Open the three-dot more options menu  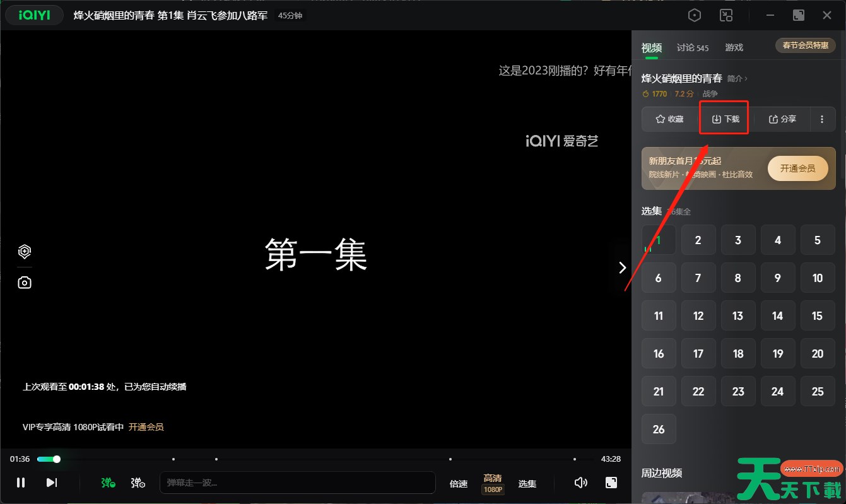(x=821, y=119)
